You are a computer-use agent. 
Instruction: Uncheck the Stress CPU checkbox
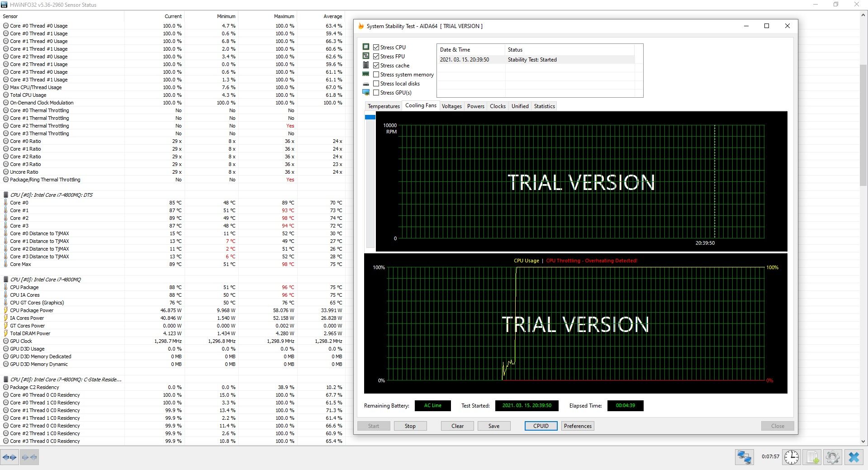pyautogui.click(x=376, y=47)
